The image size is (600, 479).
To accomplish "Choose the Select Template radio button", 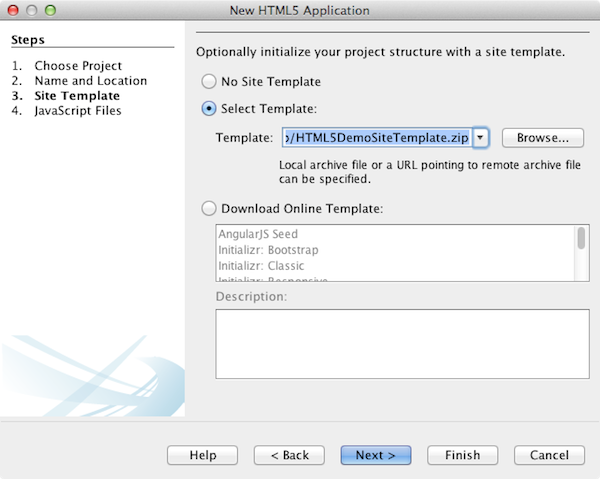I will tap(208, 109).
